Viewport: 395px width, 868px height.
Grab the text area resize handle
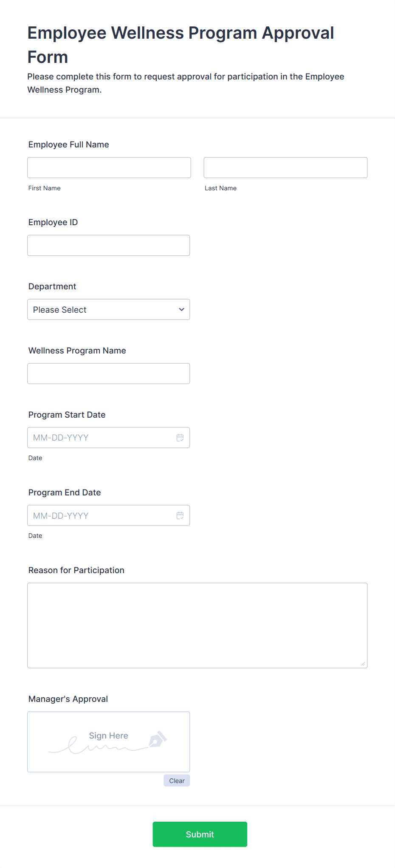pos(363,664)
